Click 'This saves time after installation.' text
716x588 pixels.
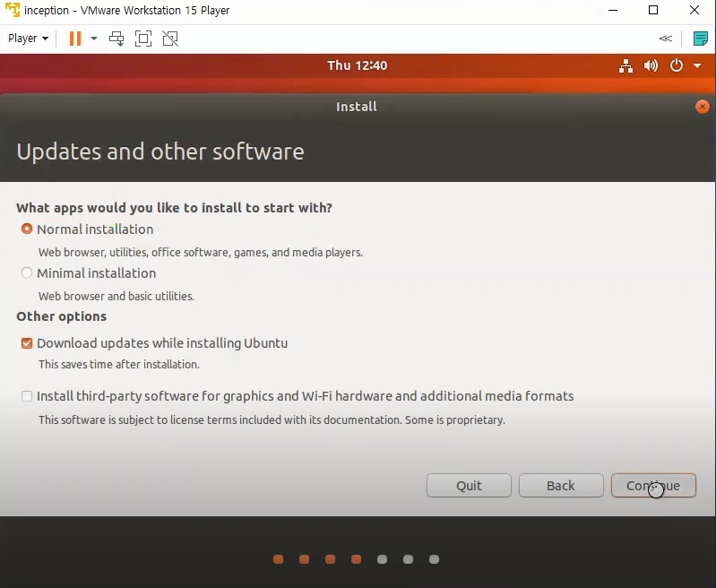[x=119, y=364]
